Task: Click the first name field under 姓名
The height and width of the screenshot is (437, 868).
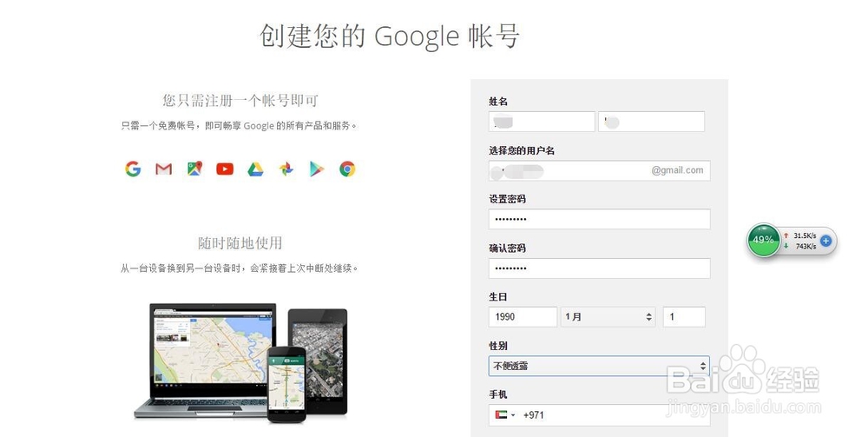Action: tap(542, 122)
